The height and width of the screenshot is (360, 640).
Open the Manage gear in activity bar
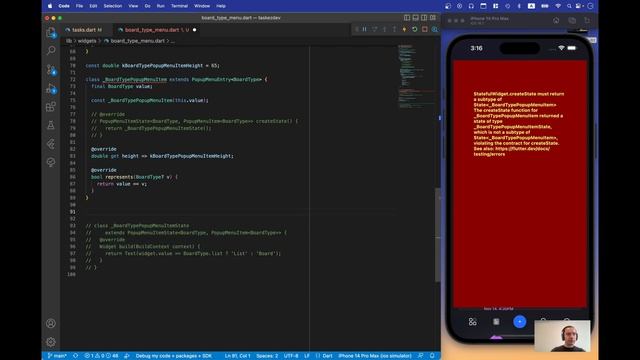click(x=51, y=342)
